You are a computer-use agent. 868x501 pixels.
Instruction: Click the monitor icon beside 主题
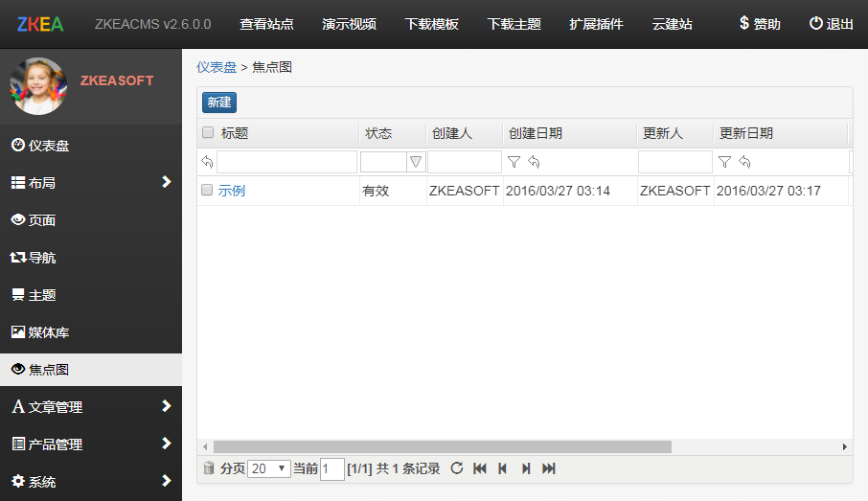click(x=18, y=294)
